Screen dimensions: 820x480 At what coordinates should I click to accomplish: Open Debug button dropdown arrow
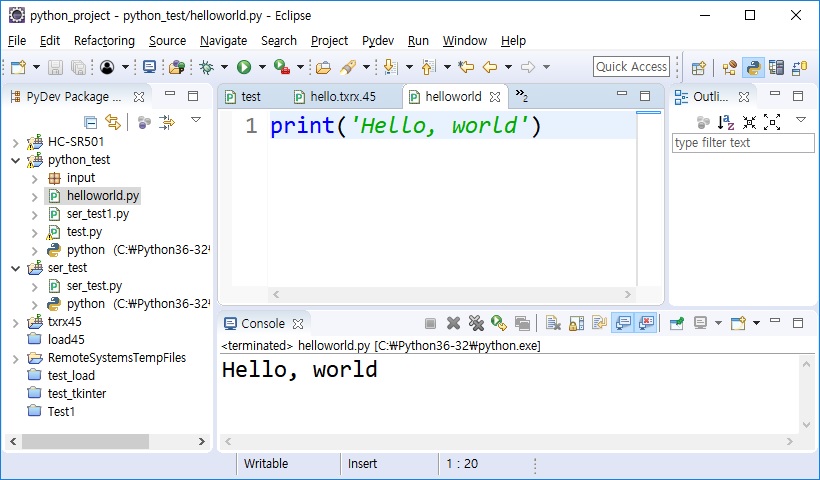point(224,67)
